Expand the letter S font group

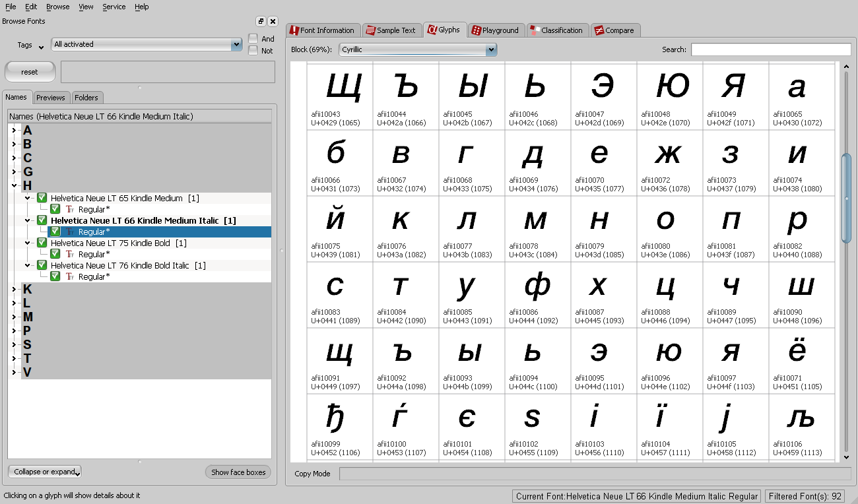14,345
